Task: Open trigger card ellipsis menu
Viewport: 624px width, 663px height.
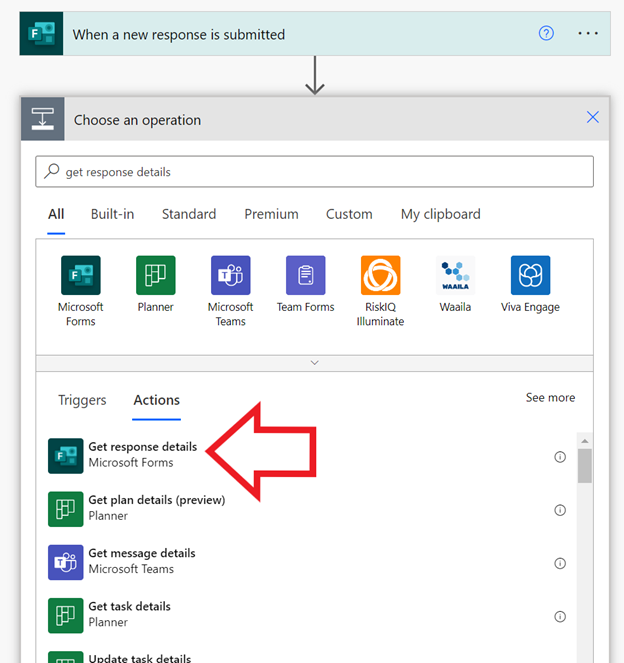Action: pos(588,33)
